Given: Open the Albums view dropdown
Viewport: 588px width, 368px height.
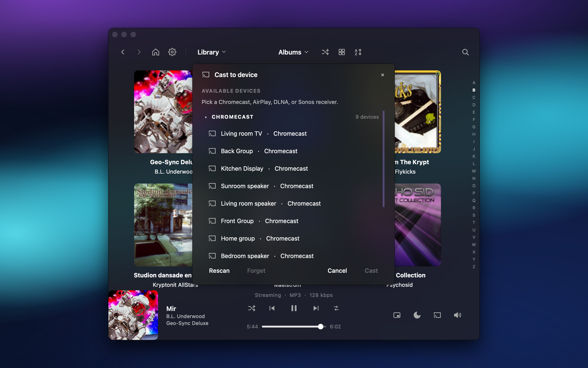Looking at the screenshot, I should tap(293, 52).
